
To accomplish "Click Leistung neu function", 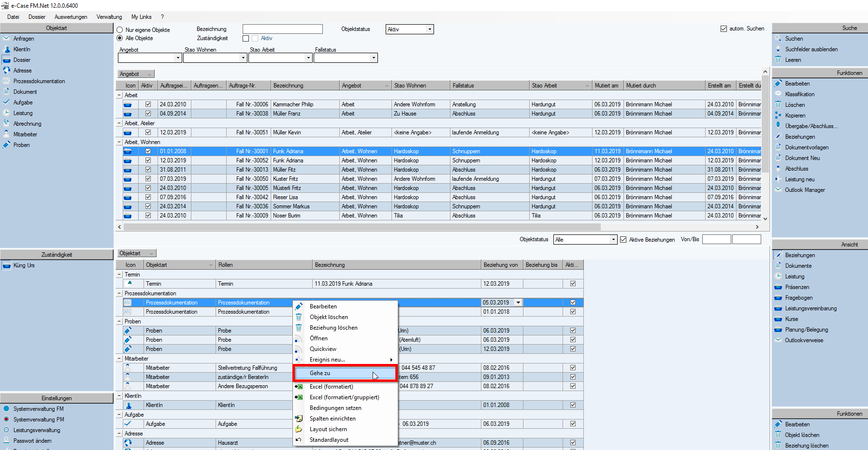I will point(800,179).
